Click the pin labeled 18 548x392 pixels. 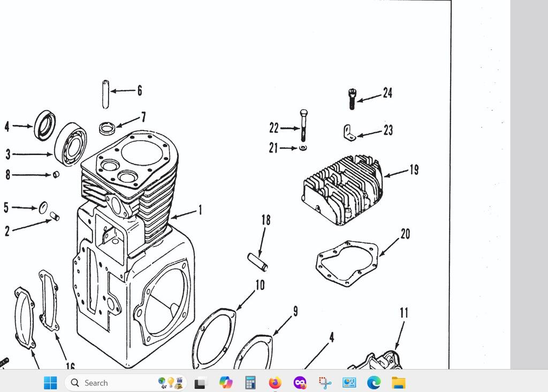click(257, 262)
